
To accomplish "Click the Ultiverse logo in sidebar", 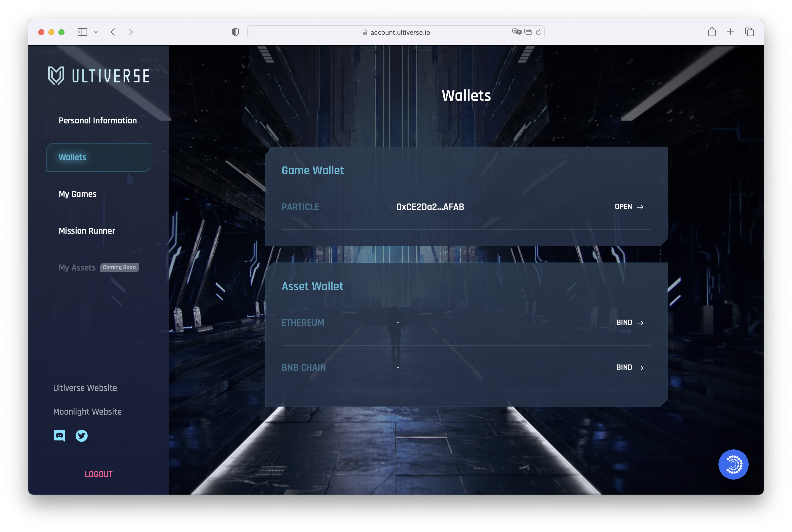I will 99,75.
